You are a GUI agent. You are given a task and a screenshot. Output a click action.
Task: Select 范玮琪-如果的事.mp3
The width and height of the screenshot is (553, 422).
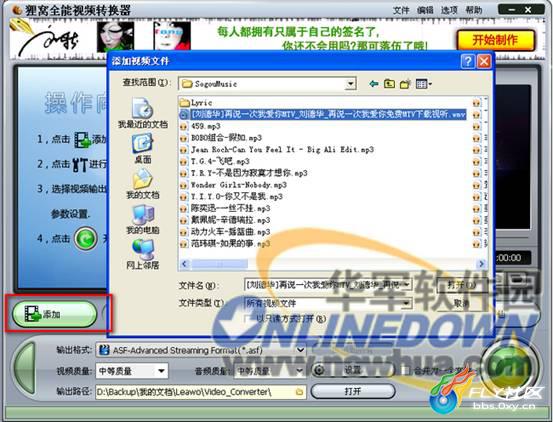pyautogui.click(x=225, y=243)
